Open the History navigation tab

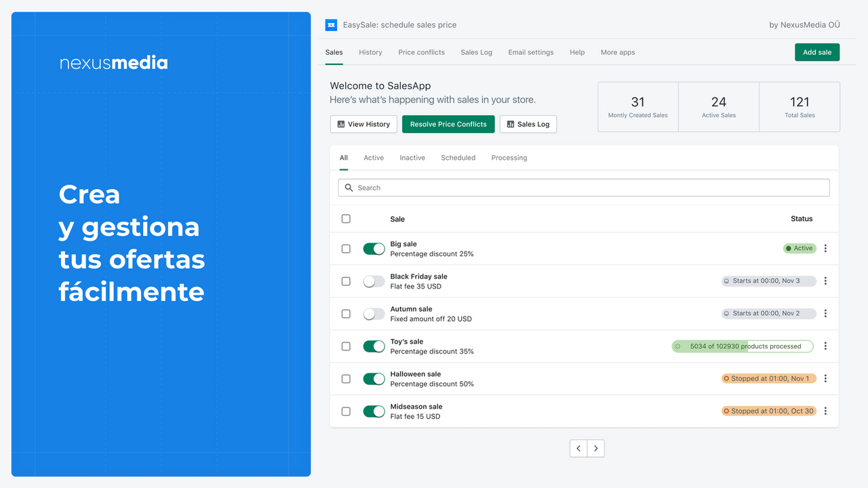coord(370,52)
